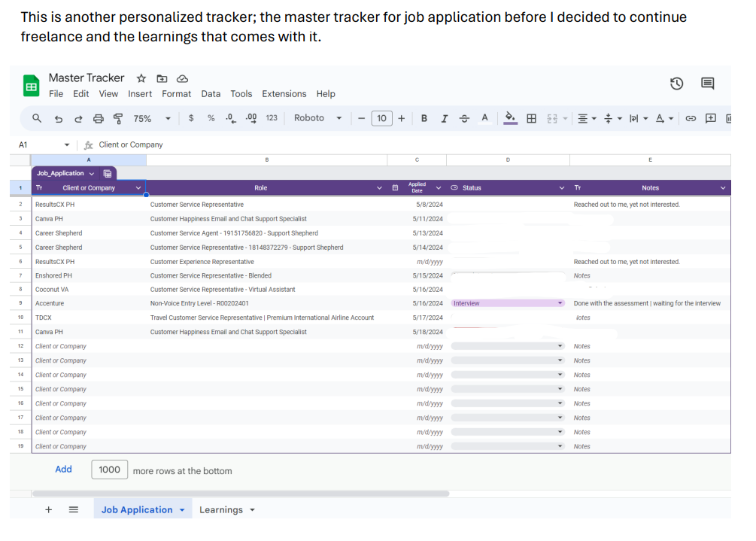Open the Tools menu
Screen dimensions: 756x541
point(241,94)
